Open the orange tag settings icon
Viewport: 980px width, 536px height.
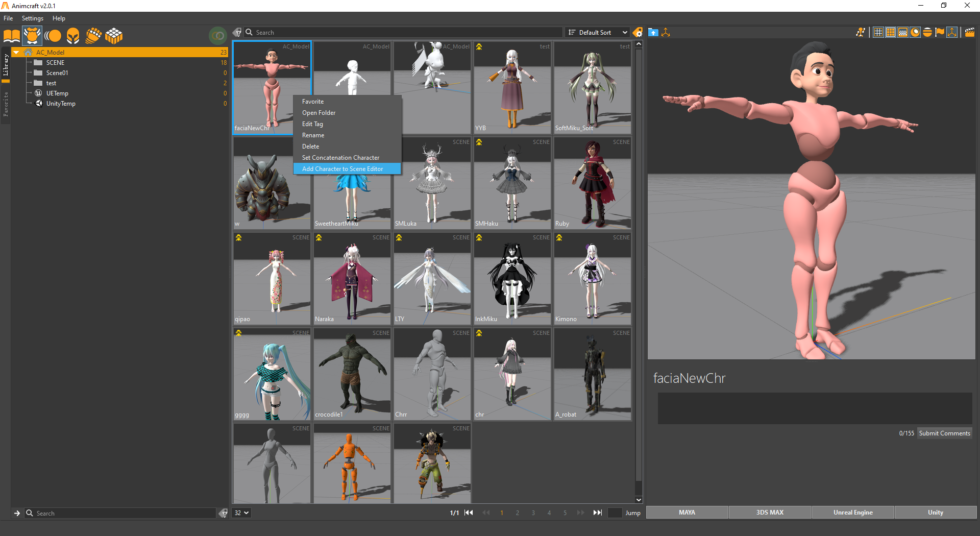[638, 32]
